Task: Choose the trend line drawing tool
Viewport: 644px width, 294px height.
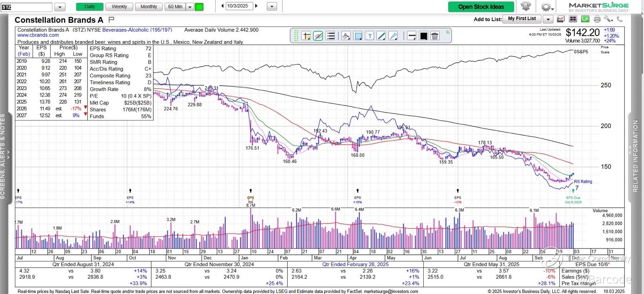Action: pos(381,36)
